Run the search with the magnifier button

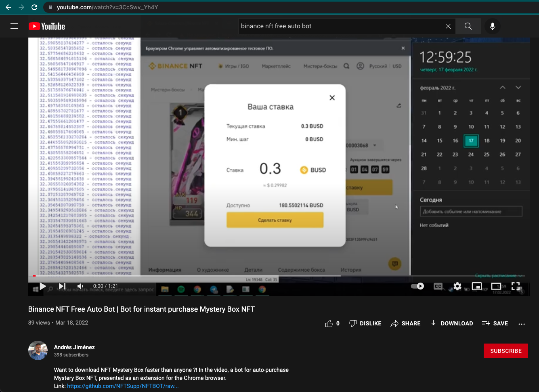(x=468, y=26)
